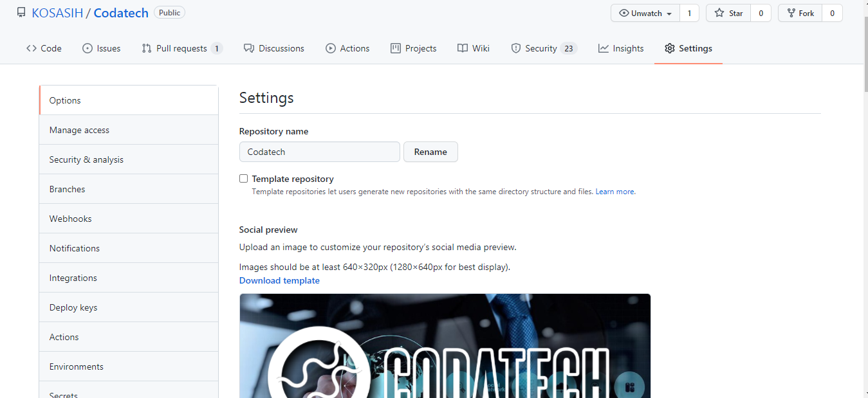868x398 pixels.
Task: Click the watchers count of 1
Action: (689, 13)
